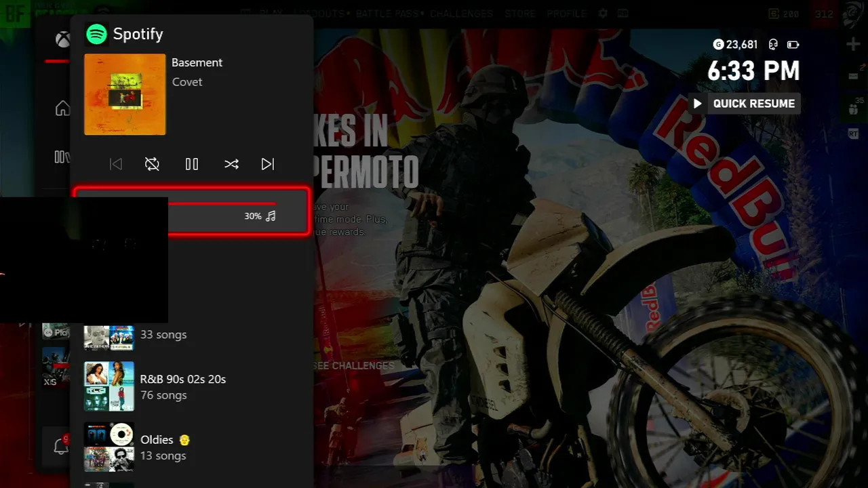Open My games and apps library icon

tap(61, 157)
